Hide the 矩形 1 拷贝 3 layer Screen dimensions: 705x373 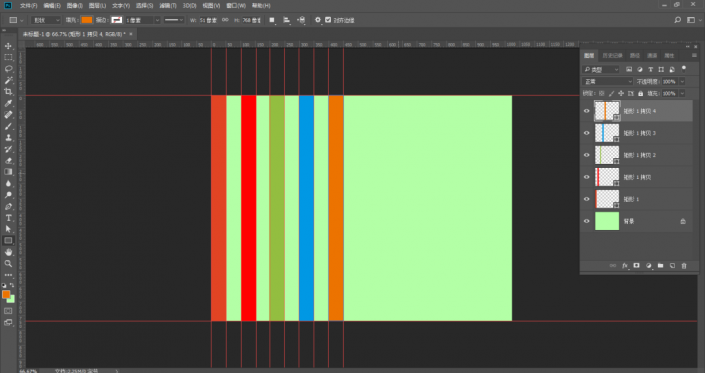[586, 133]
